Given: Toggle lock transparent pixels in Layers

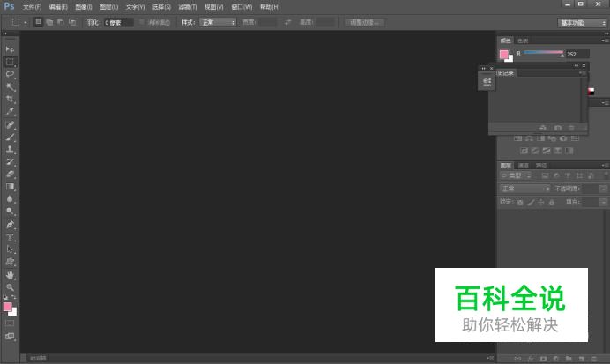Looking at the screenshot, I should coord(520,202).
